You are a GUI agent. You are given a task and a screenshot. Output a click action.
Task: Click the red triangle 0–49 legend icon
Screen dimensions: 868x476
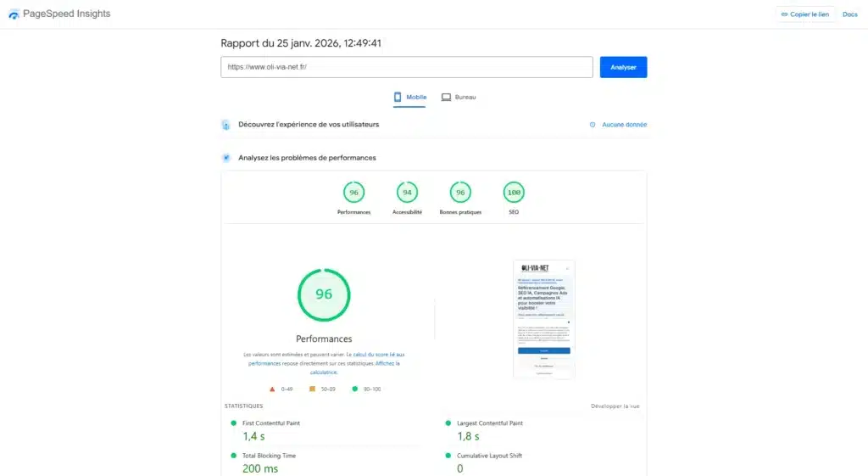coord(272,389)
